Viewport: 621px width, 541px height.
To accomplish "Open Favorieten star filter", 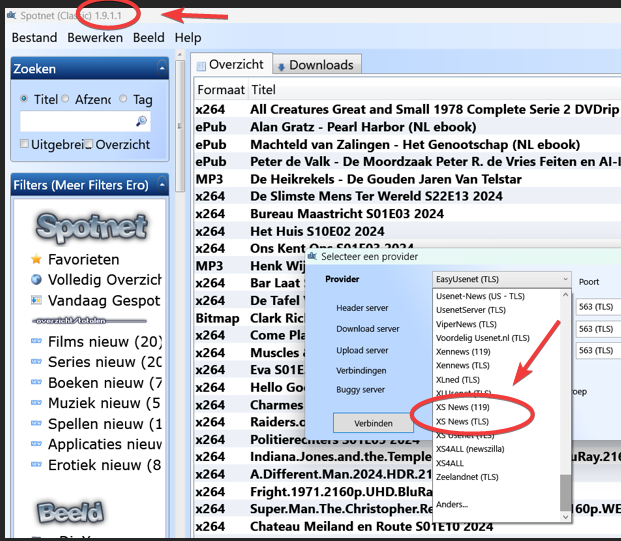I will pyautogui.click(x=36, y=259).
